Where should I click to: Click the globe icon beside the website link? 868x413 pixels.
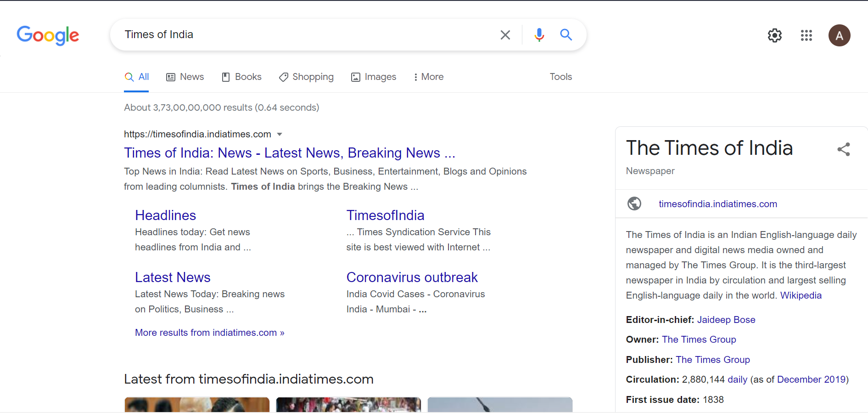tap(634, 204)
